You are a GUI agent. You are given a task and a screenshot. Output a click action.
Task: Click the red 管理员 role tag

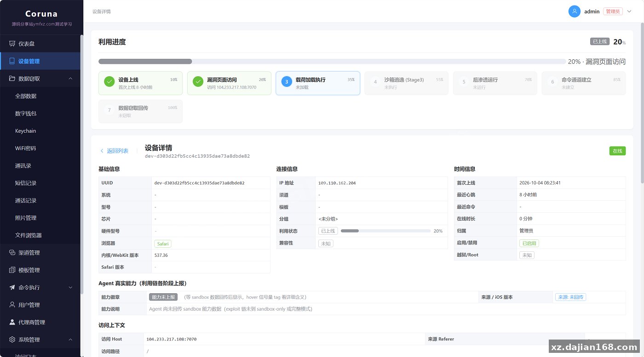pyautogui.click(x=613, y=11)
